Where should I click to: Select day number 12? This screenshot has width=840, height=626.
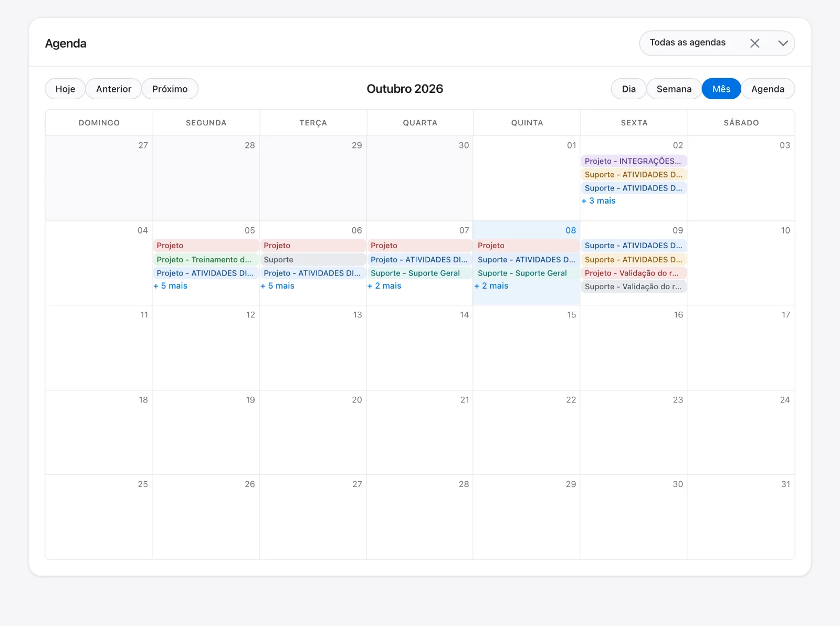click(x=250, y=315)
